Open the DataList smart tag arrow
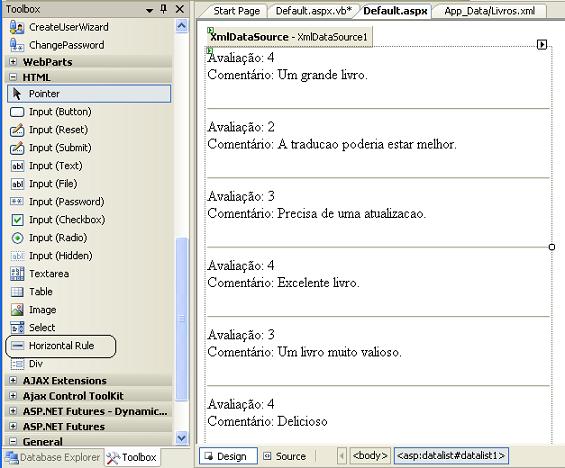 pos(542,45)
